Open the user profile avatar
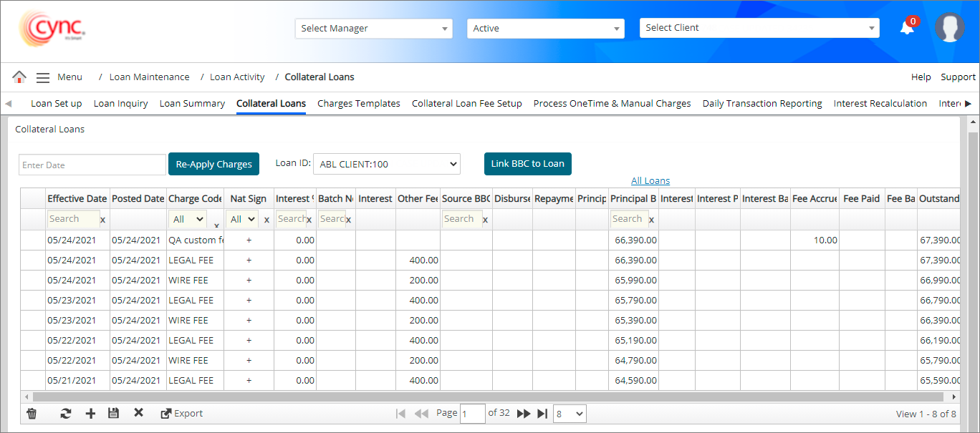The width and height of the screenshot is (980, 433). pyautogui.click(x=949, y=28)
